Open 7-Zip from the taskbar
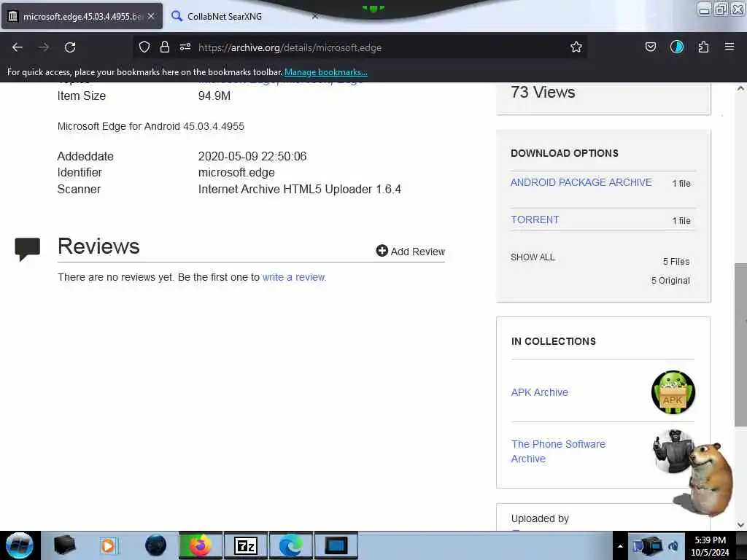This screenshot has height=560, width=747. coord(246,545)
